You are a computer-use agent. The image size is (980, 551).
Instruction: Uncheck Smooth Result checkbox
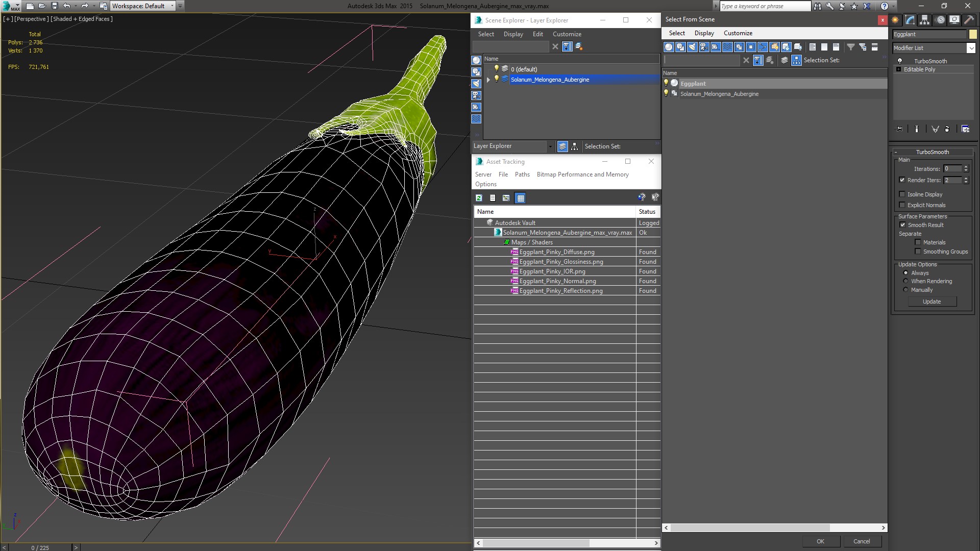(x=902, y=225)
